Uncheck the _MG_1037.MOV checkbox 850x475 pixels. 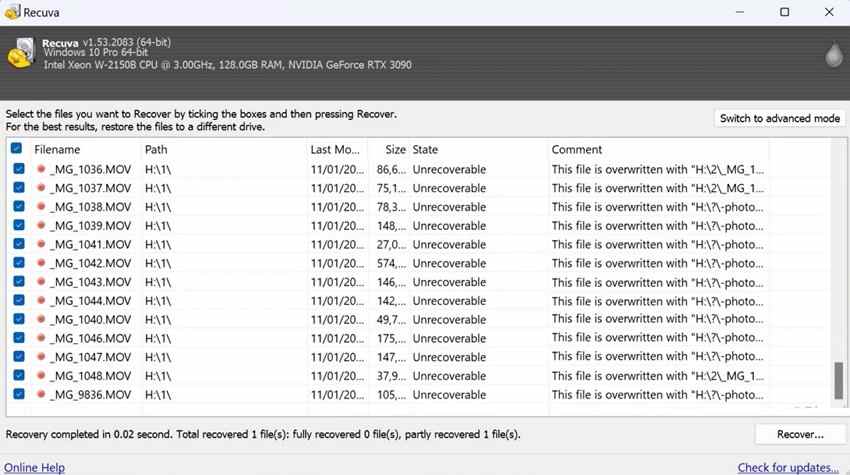18,188
